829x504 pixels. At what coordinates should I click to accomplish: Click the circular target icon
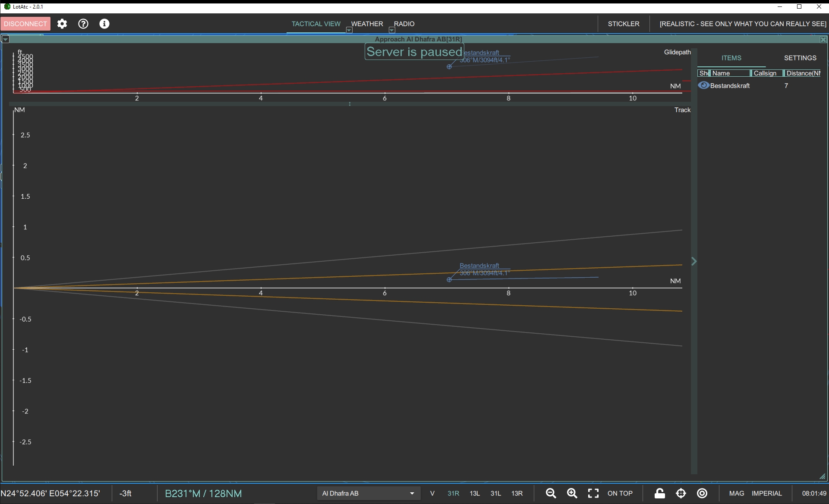pos(702,493)
